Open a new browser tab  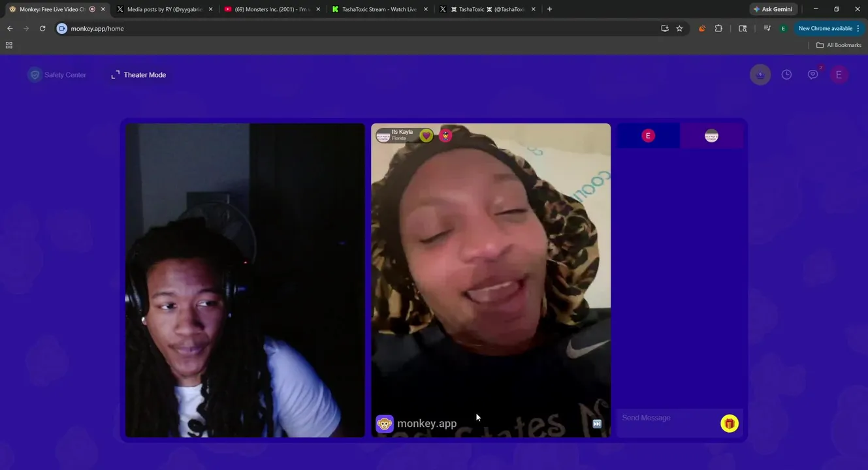[549, 9]
